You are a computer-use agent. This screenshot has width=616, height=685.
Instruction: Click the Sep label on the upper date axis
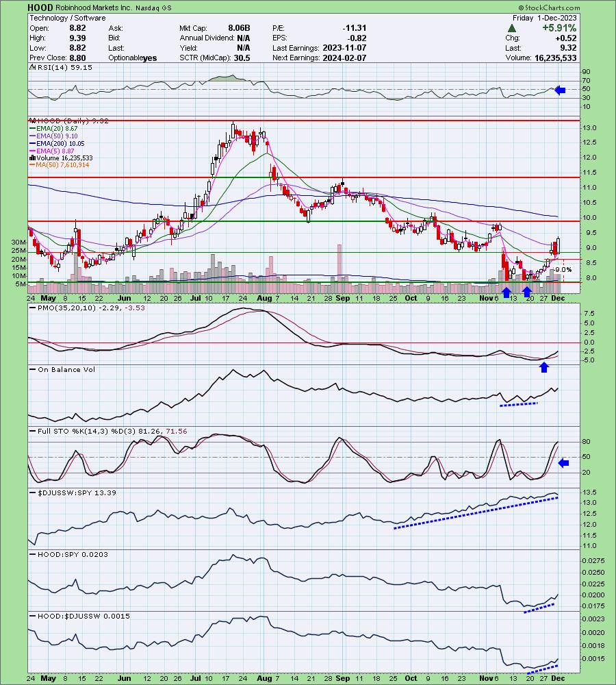pyautogui.click(x=343, y=298)
